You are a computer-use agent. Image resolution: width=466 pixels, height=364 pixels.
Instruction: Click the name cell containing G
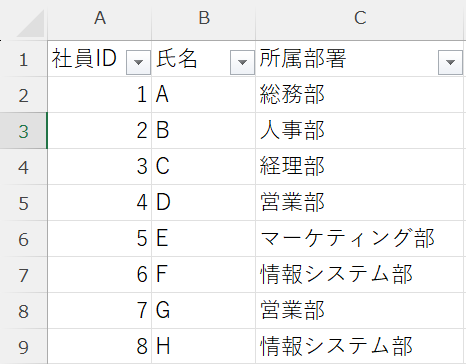click(x=204, y=311)
